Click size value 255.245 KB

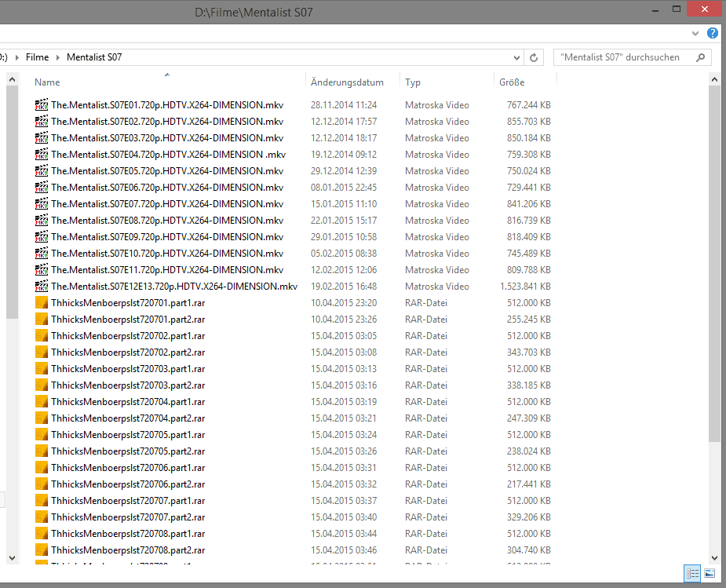coord(529,320)
